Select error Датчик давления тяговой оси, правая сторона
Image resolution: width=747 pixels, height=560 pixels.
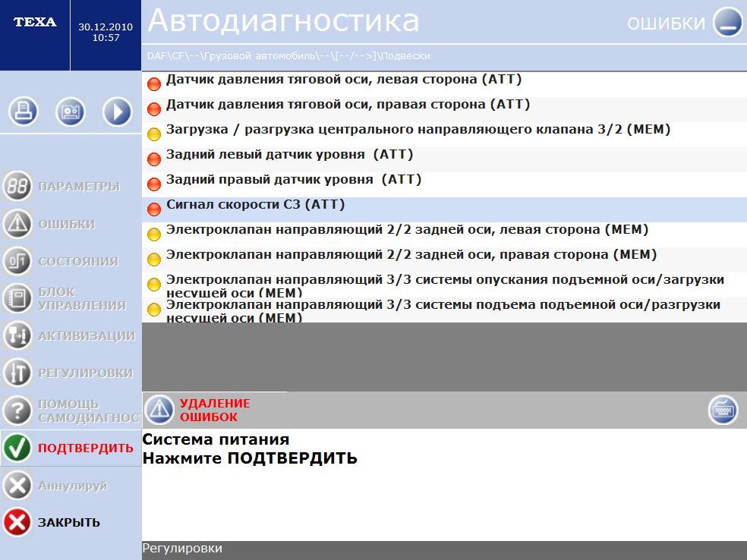444,109
